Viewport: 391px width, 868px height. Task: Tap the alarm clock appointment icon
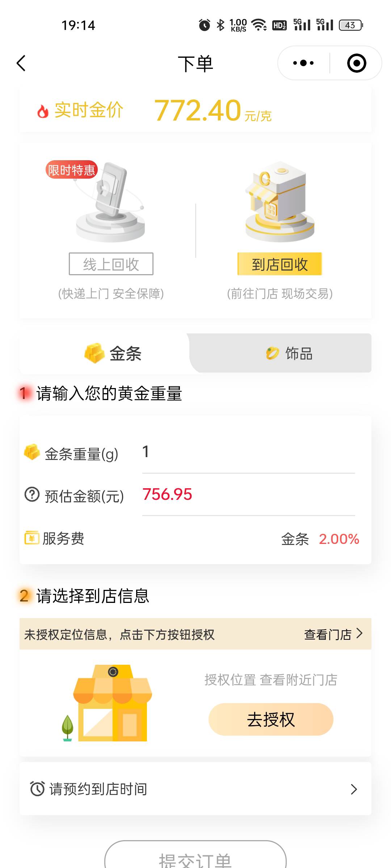[x=37, y=788]
